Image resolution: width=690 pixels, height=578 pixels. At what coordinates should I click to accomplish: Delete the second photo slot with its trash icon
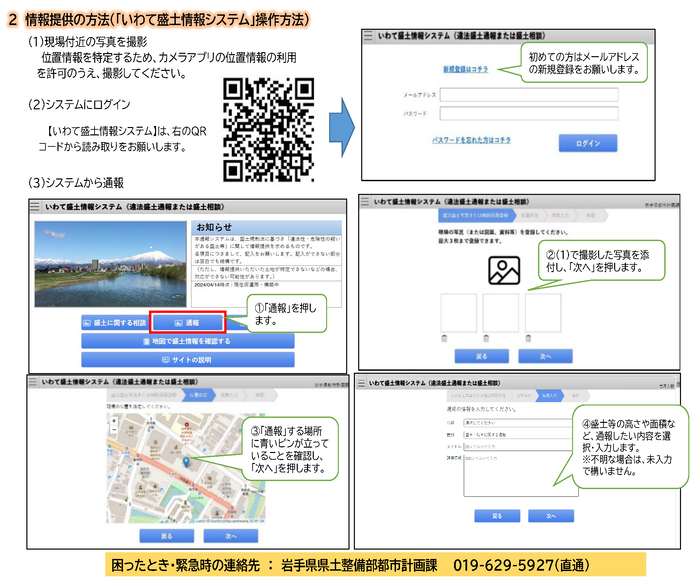(x=486, y=338)
